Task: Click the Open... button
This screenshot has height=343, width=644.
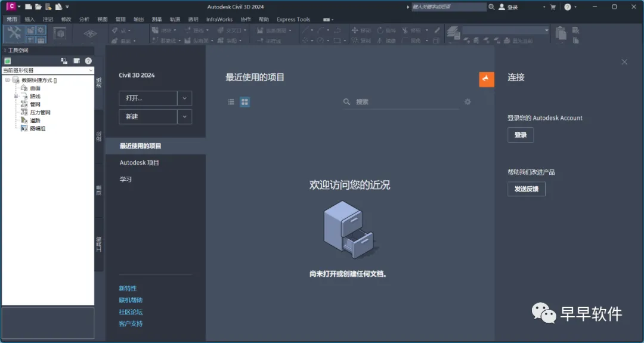Action: [148, 98]
